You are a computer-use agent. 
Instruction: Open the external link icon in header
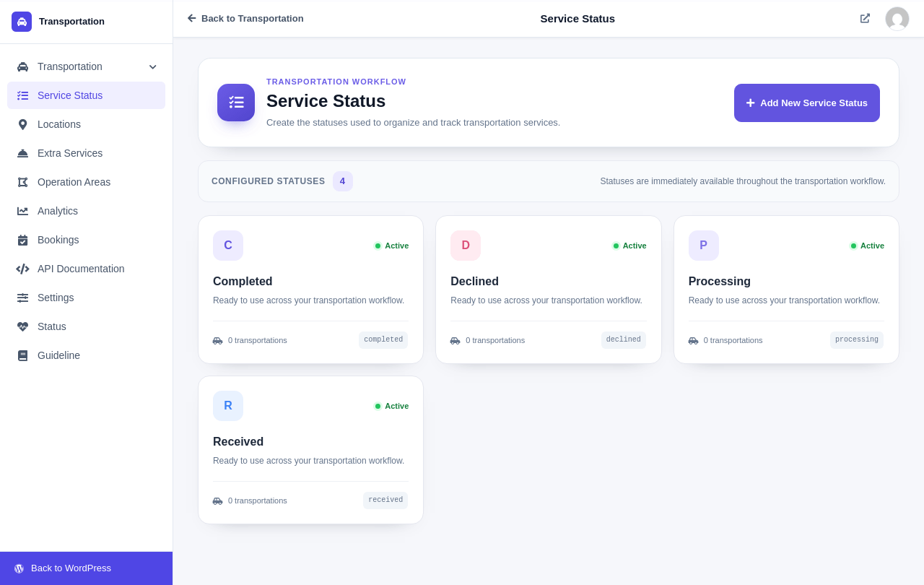865,18
